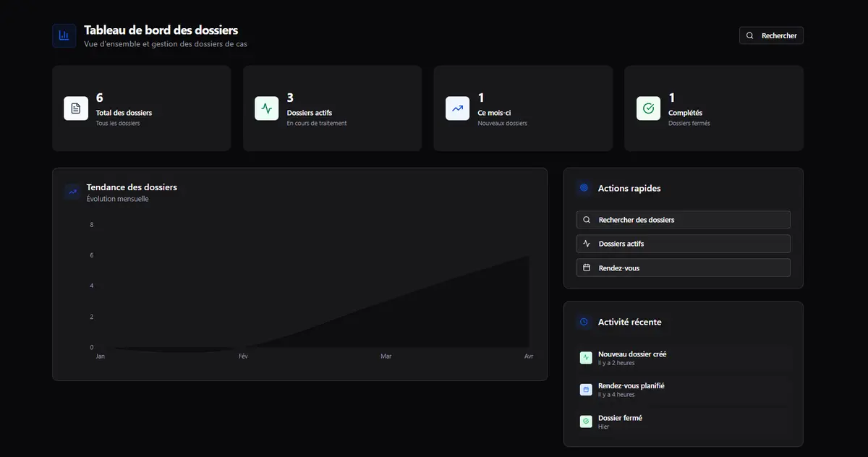Select the Total des dossiers label
The image size is (868, 457).
(x=124, y=113)
